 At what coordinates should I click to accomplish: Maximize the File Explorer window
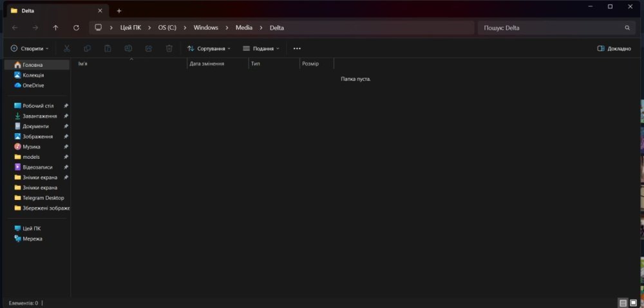[611, 6]
